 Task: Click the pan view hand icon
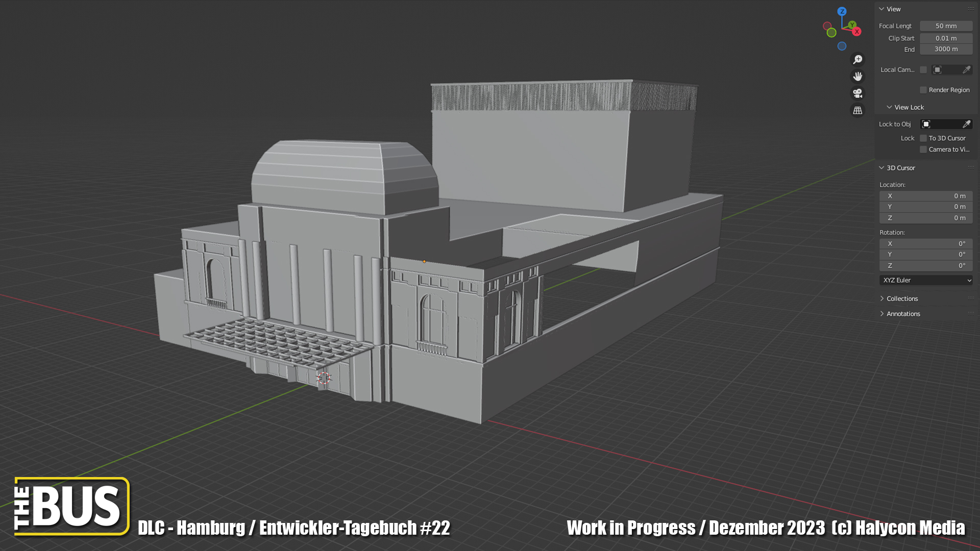click(x=857, y=77)
